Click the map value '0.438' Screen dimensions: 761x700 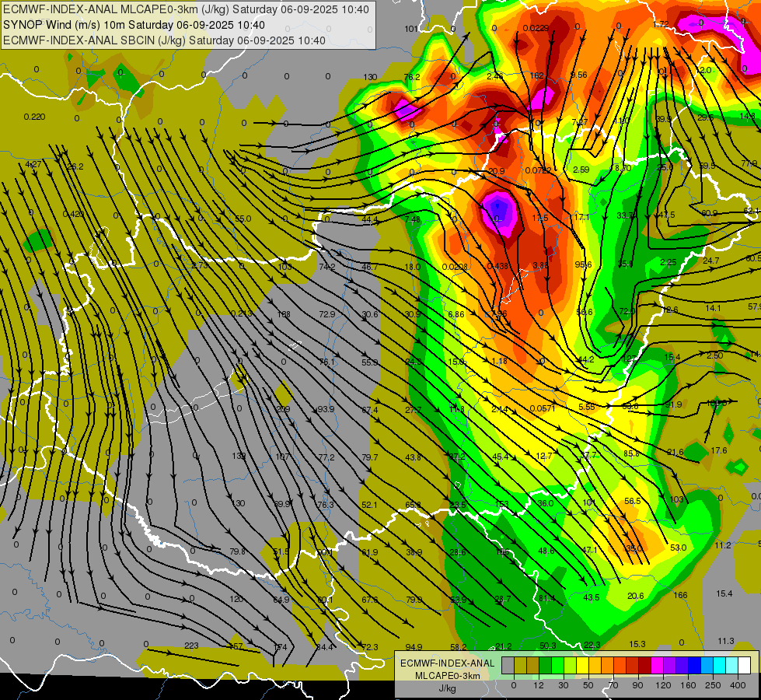497,266
